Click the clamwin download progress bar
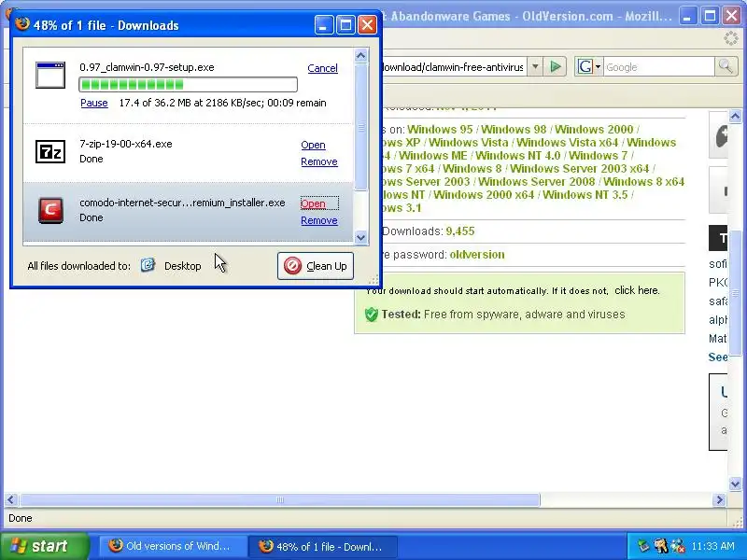 click(x=189, y=85)
